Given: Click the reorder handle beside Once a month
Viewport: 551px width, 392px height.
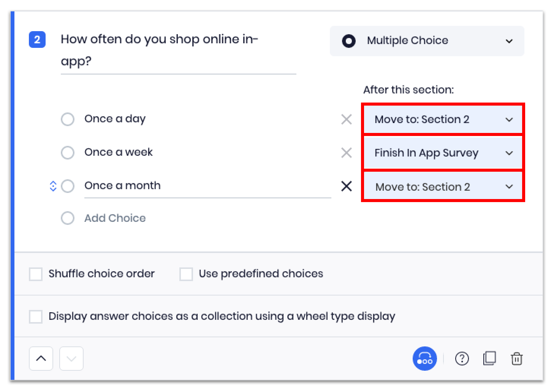Looking at the screenshot, I should [53, 186].
